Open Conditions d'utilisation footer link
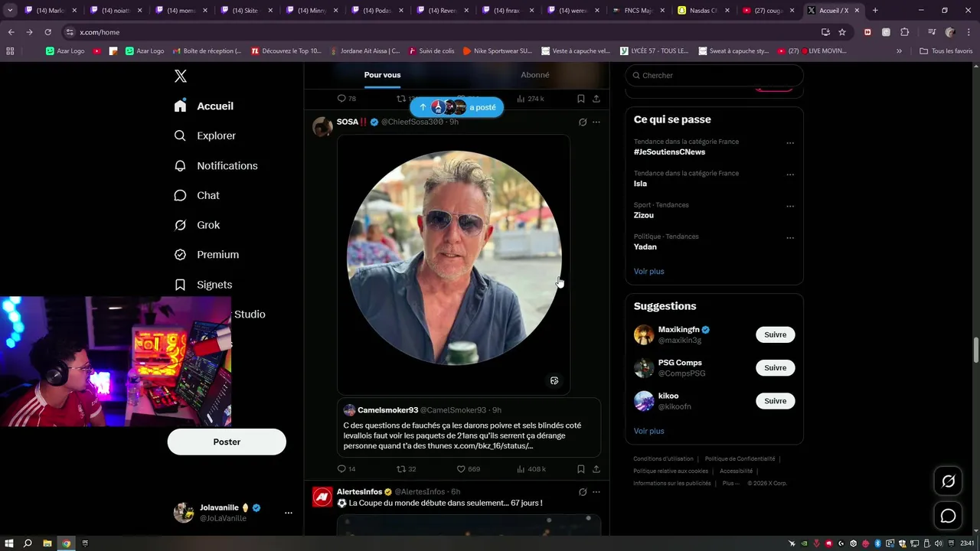This screenshot has height=551, width=980. pyautogui.click(x=663, y=459)
